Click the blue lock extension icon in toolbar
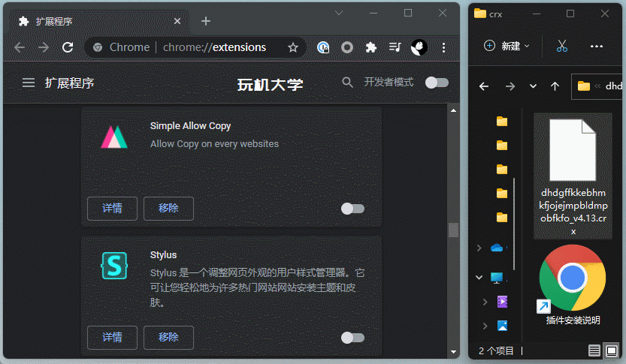 [x=323, y=47]
